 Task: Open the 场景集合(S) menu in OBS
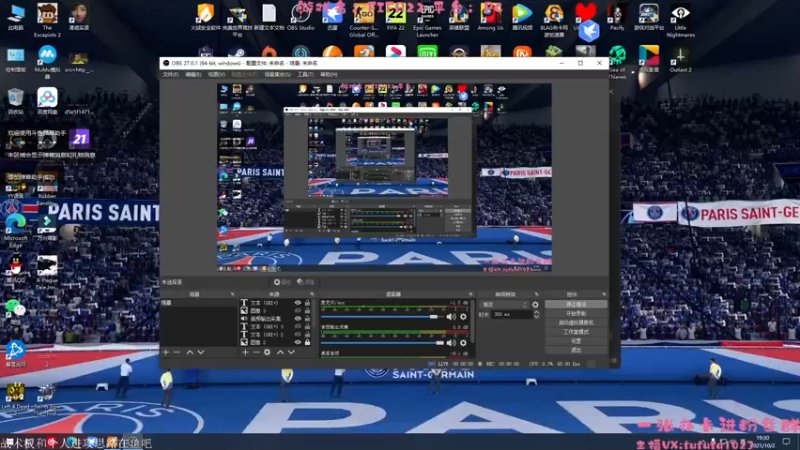click(278, 74)
